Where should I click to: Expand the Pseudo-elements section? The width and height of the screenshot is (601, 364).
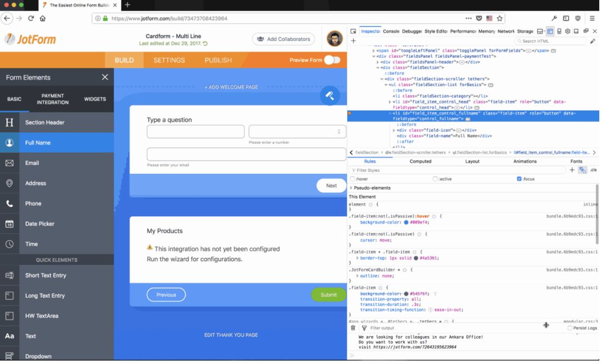tap(351, 188)
